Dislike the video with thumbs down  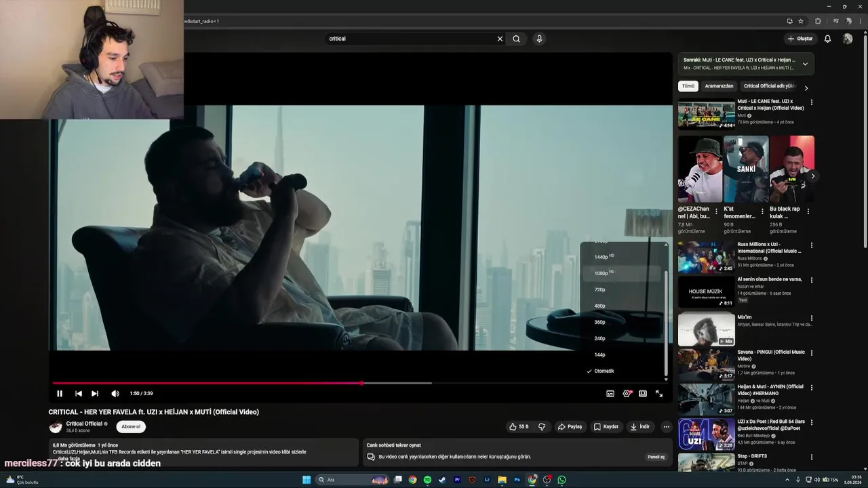pyautogui.click(x=542, y=427)
